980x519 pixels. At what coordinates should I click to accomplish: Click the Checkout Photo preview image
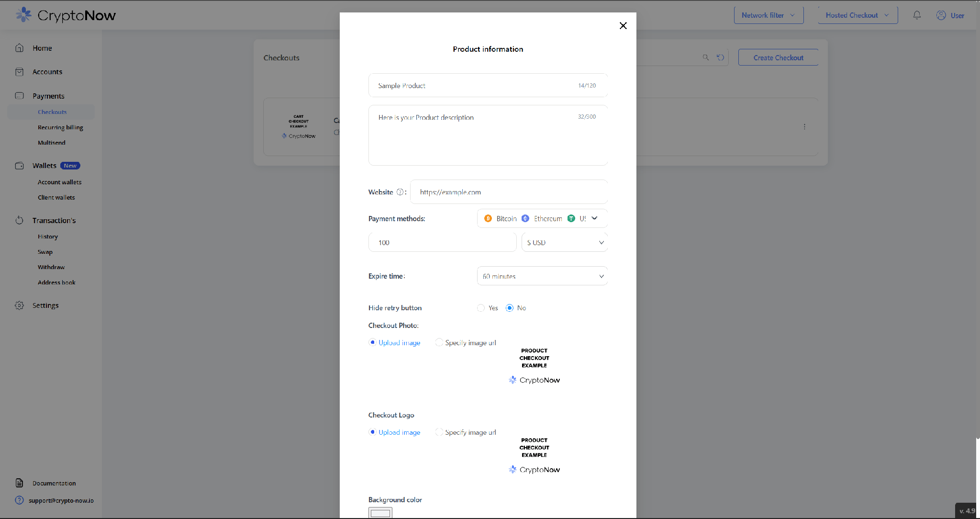click(x=534, y=366)
